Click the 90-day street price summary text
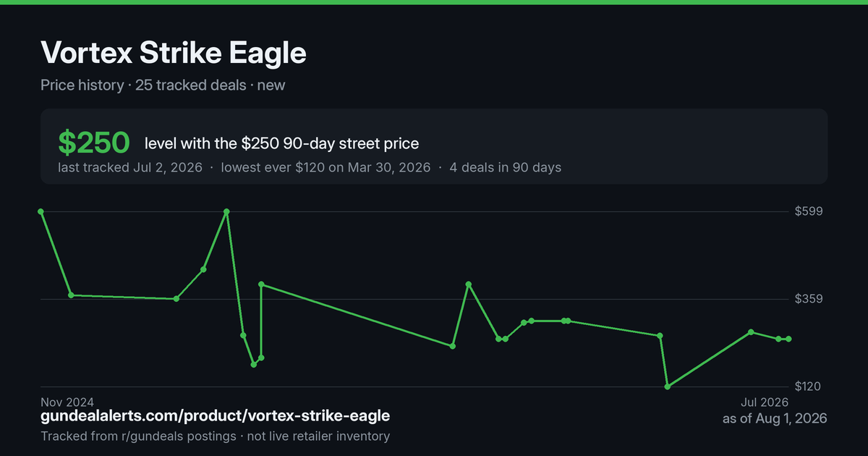Image resolution: width=868 pixels, height=456 pixels. 281,143
